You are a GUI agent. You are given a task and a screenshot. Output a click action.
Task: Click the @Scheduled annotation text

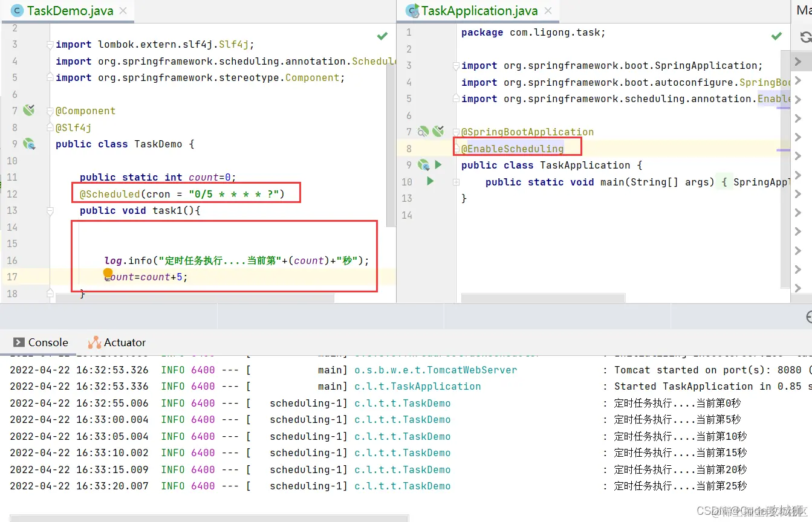[x=110, y=194]
